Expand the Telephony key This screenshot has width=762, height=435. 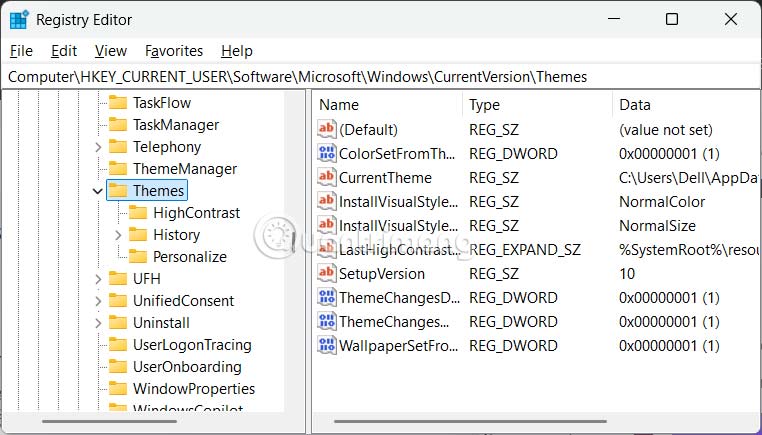98,147
